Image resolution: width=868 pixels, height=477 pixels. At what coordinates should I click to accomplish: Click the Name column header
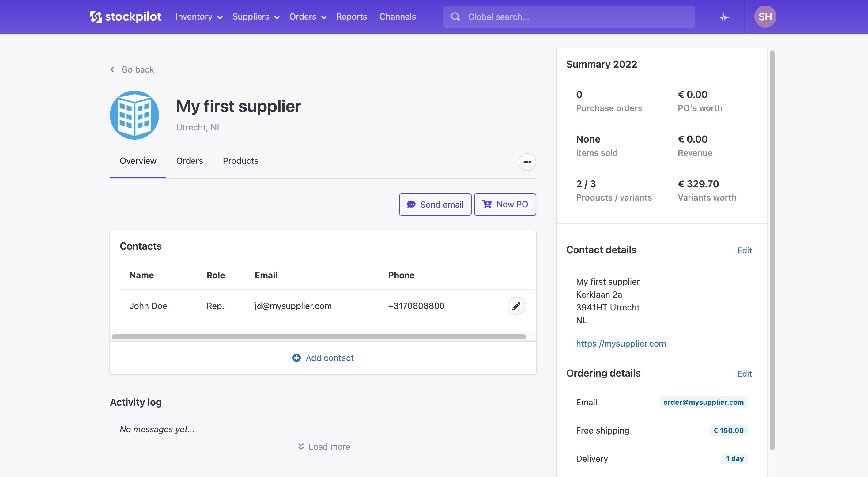pos(142,275)
